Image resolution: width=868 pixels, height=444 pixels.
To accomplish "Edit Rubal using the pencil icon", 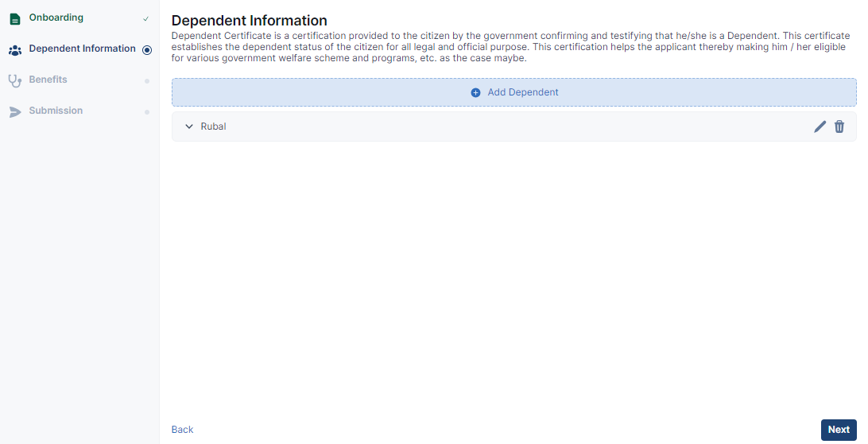I will 820,127.
